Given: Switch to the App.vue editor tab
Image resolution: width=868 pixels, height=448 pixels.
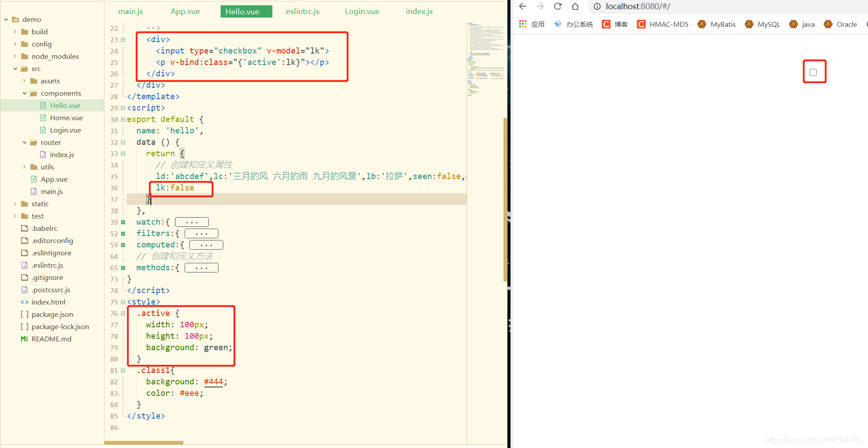Looking at the screenshot, I should pyautogui.click(x=185, y=11).
